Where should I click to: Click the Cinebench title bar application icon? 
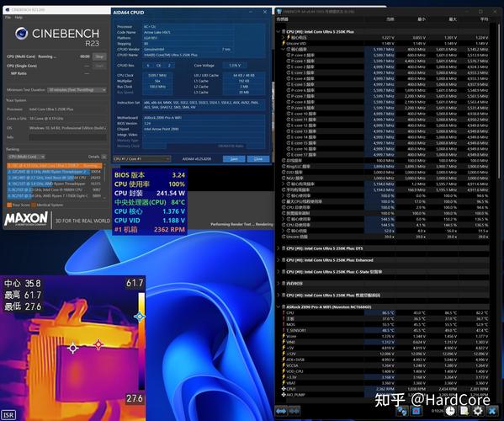click(8, 10)
